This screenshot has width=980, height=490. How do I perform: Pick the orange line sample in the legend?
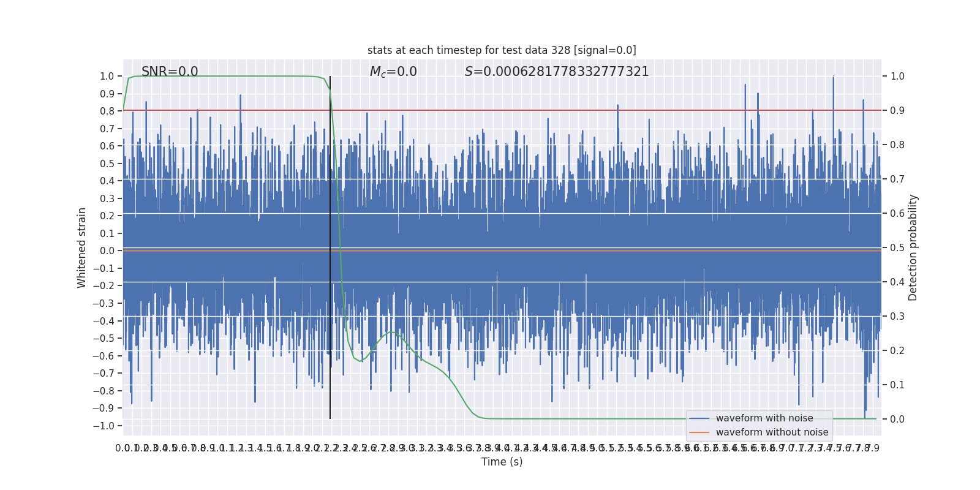click(699, 432)
